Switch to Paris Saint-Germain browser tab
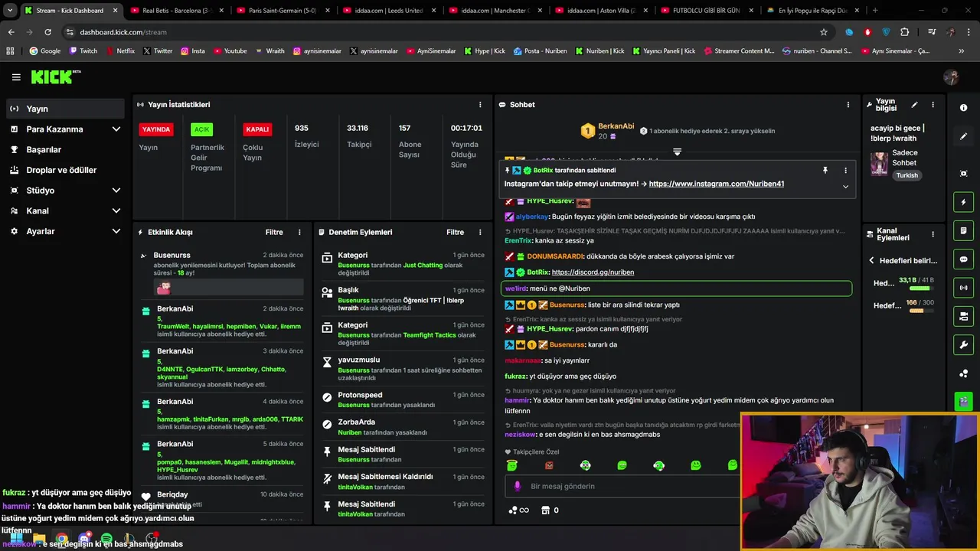This screenshot has height=551, width=980. pyautogui.click(x=281, y=11)
